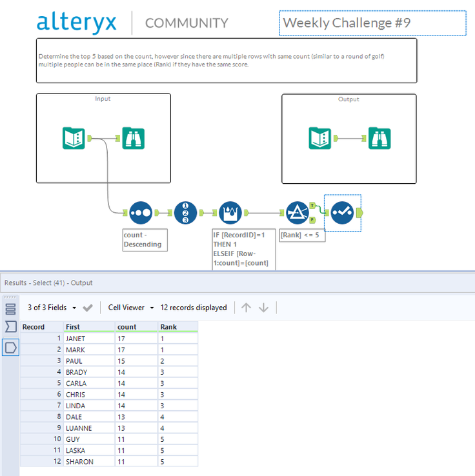This screenshot has height=476, width=475.
Task: Click the challenge description comment box
Action: (x=227, y=61)
